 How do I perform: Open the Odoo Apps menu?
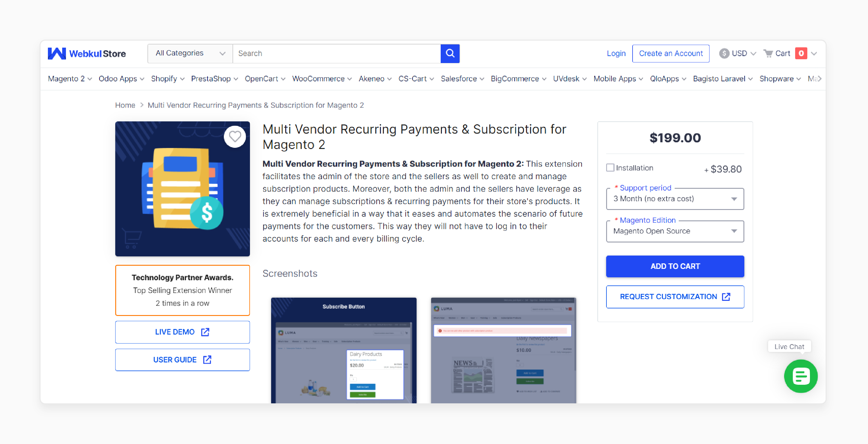tap(121, 79)
